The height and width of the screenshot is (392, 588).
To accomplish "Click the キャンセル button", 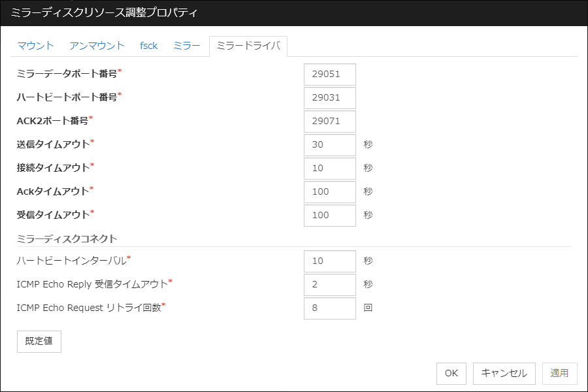I will click(504, 374).
